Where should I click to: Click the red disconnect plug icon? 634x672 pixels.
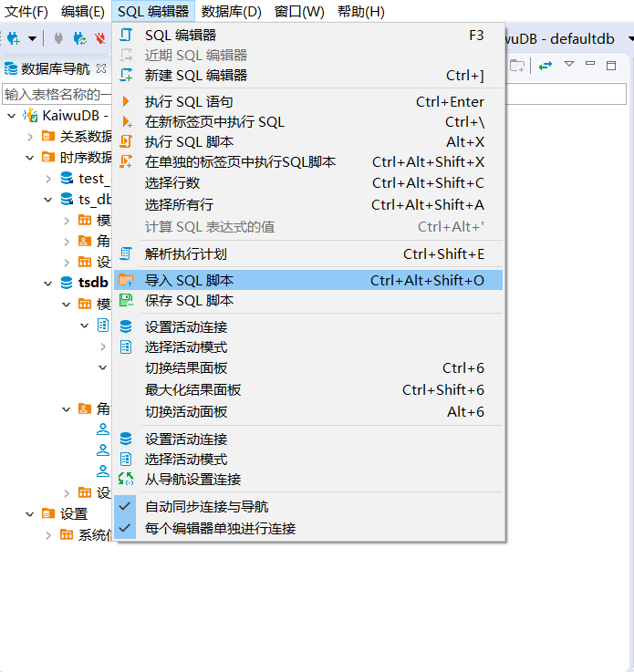pyautogui.click(x=100, y=38)
